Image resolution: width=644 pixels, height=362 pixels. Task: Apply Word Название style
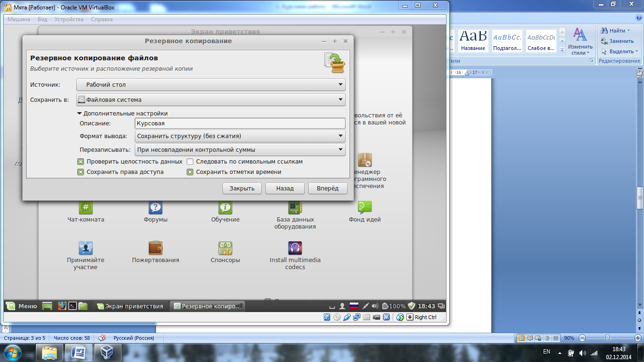(473, 41)
